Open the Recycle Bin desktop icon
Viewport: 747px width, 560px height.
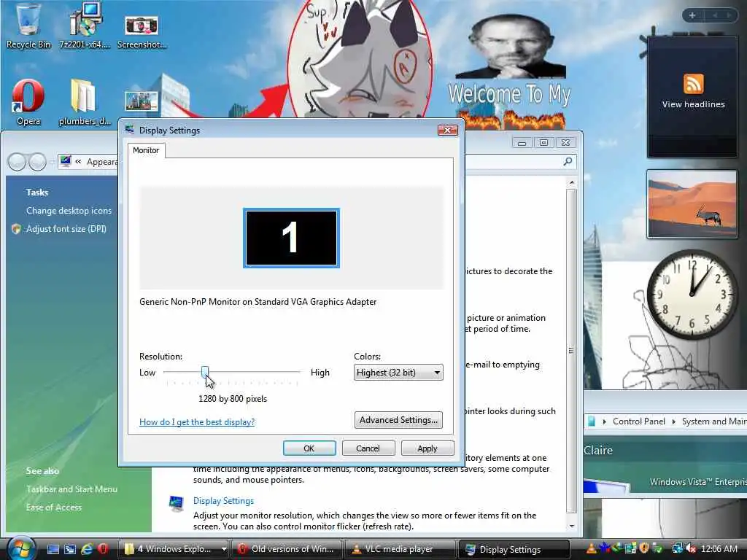(x=28, y=26)
